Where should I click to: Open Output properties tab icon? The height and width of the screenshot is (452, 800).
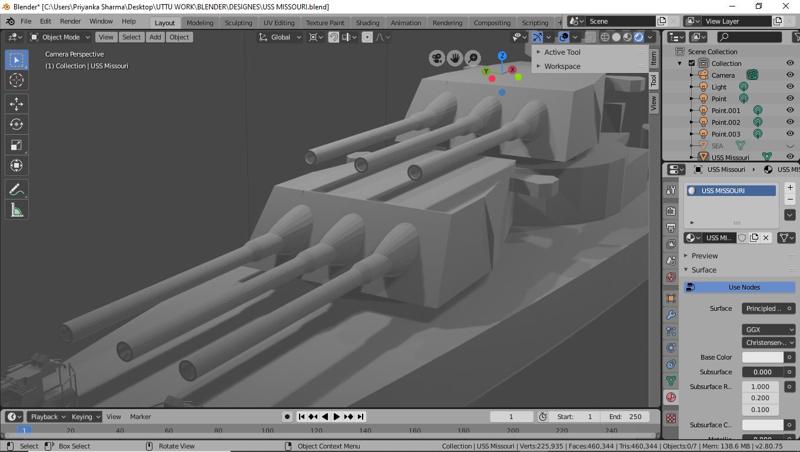click(671, 228)
